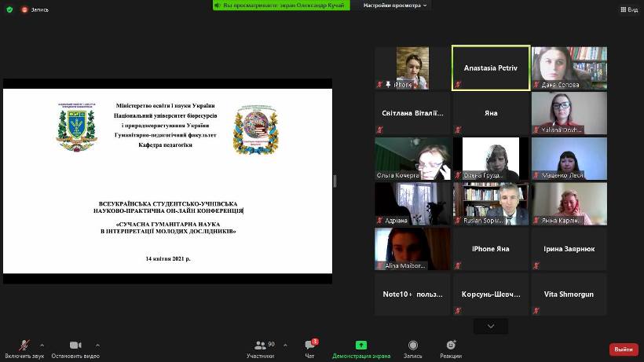Click muted mic icon on Світлана Віталії... tile
The width and height of the screenshot is (644, 362).
point(379,130)
